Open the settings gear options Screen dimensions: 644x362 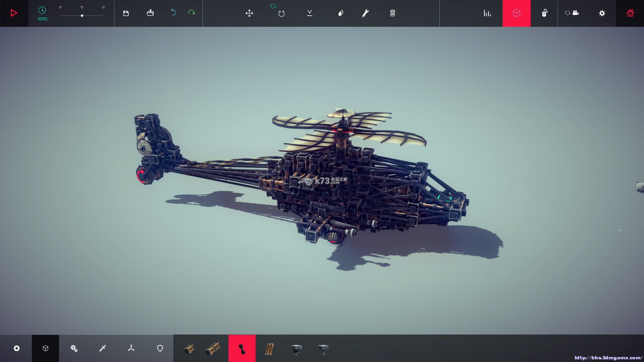(602, 13)
